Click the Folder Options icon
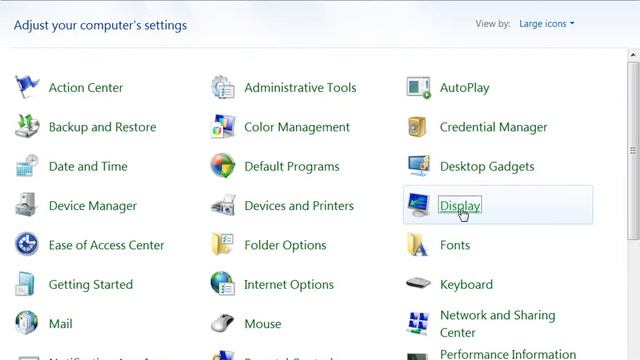 [222, 244]
